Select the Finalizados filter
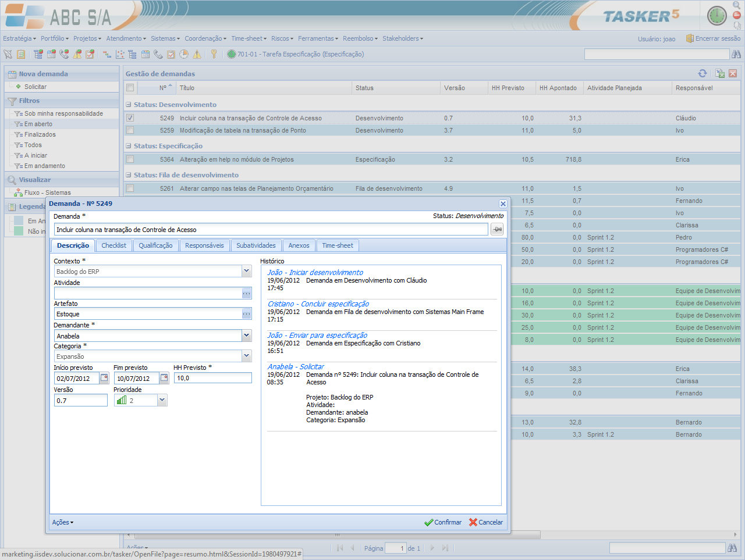745x560 pixels. 40,134
